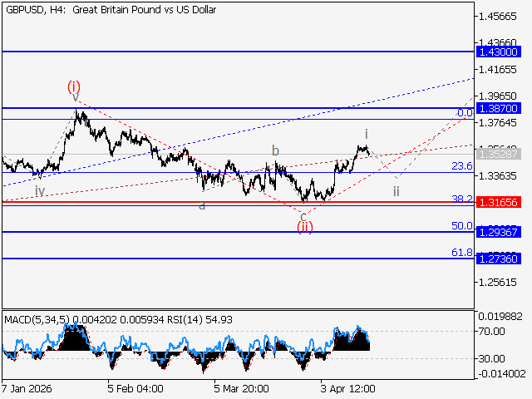Click the wave iv label
The width and height of the screenshot is (532, 399).
[40, 191]
